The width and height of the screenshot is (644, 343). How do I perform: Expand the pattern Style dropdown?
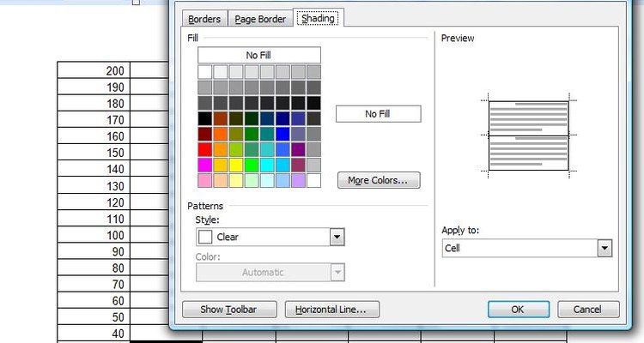tap(337, 237)
